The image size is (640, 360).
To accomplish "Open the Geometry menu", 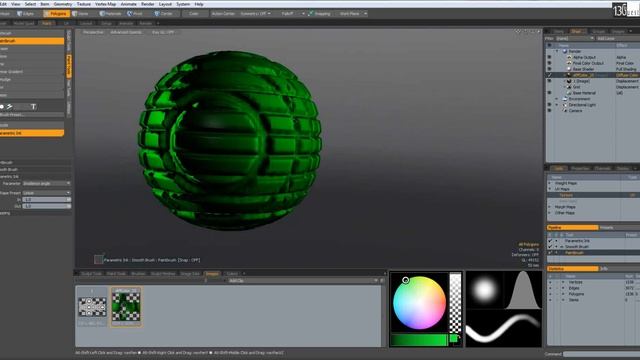I will coord(62,4).
